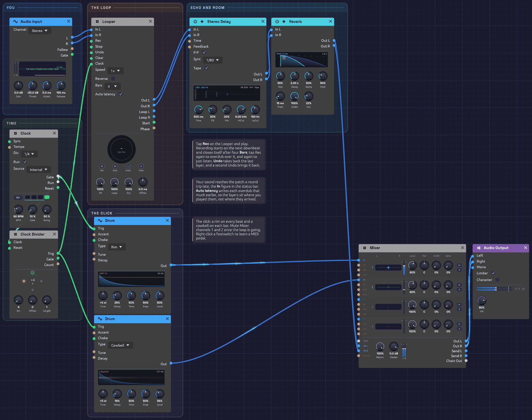Click the Rim Drum module waveform icon
The height and width of the screenshot is (420, 532).
coord(100,220)
